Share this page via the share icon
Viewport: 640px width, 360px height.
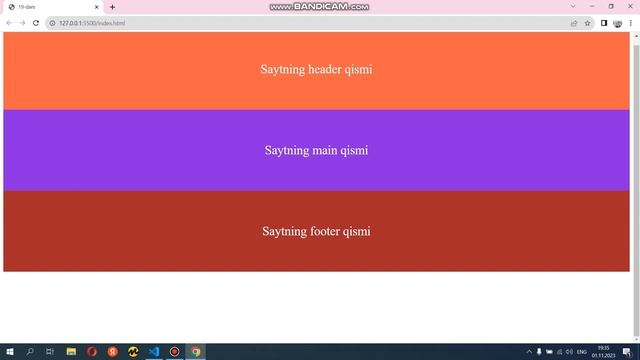[x=574, y=23]
